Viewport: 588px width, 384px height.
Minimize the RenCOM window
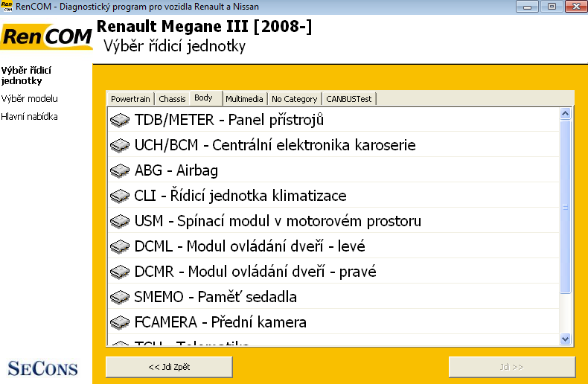point(527,7)
